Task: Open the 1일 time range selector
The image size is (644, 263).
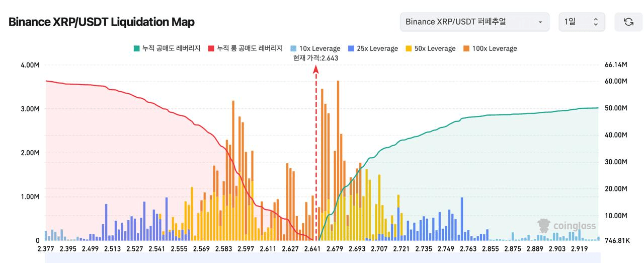Action: coord(582,22)
